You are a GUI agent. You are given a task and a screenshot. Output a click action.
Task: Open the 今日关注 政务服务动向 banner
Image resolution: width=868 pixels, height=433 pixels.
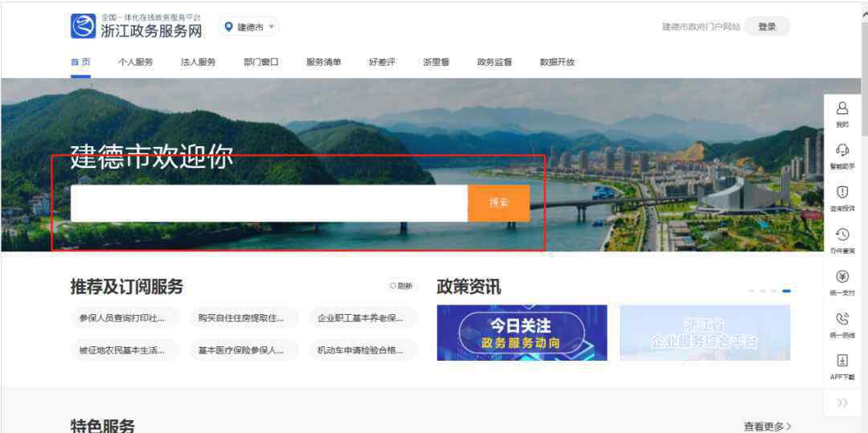click(522, 333)
